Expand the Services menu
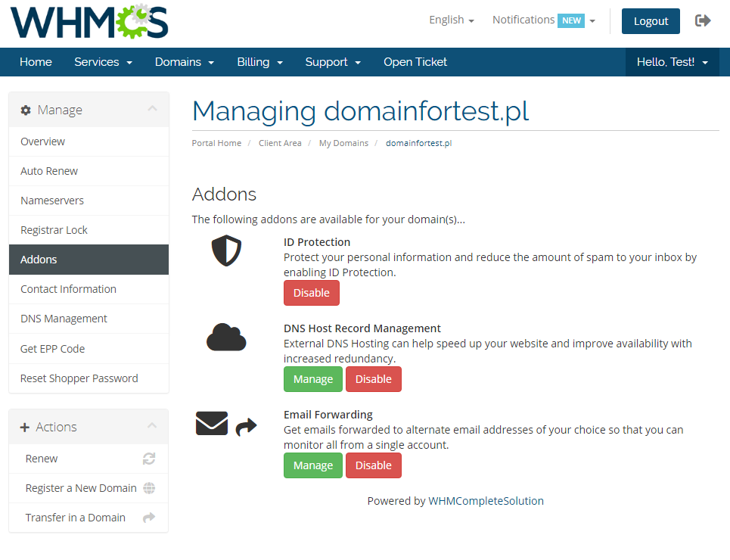The image size is (730, 560). (x=104, y=62)
